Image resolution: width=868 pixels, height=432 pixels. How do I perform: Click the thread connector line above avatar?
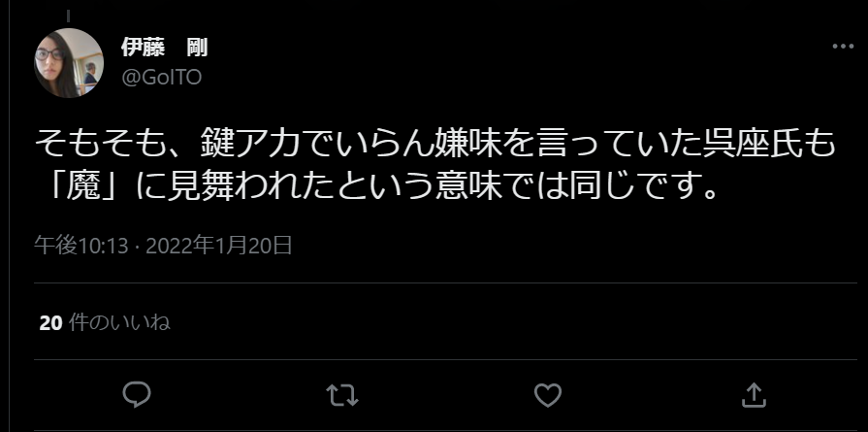click(x=69, y=17)
